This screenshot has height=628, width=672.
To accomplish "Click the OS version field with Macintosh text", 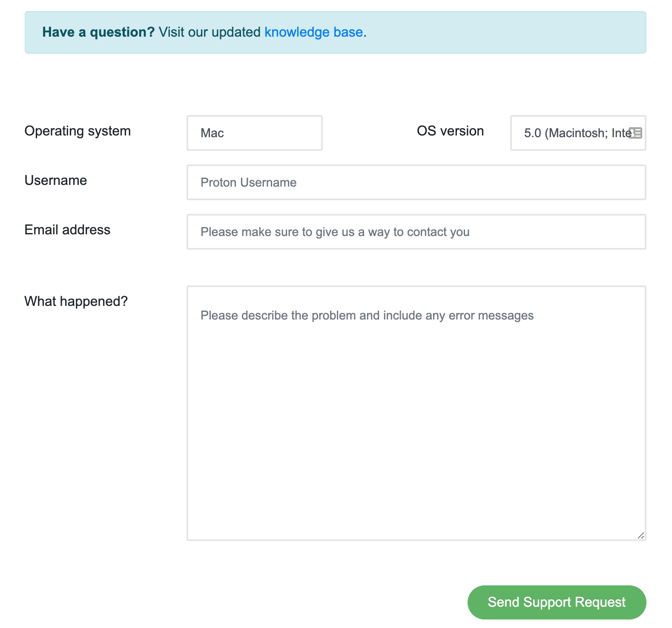I will click(x=578, y=133).
